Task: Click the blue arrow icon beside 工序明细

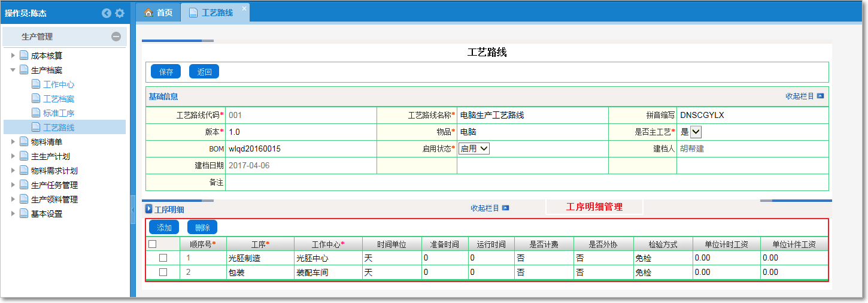Action: click(x=149, y=209)
